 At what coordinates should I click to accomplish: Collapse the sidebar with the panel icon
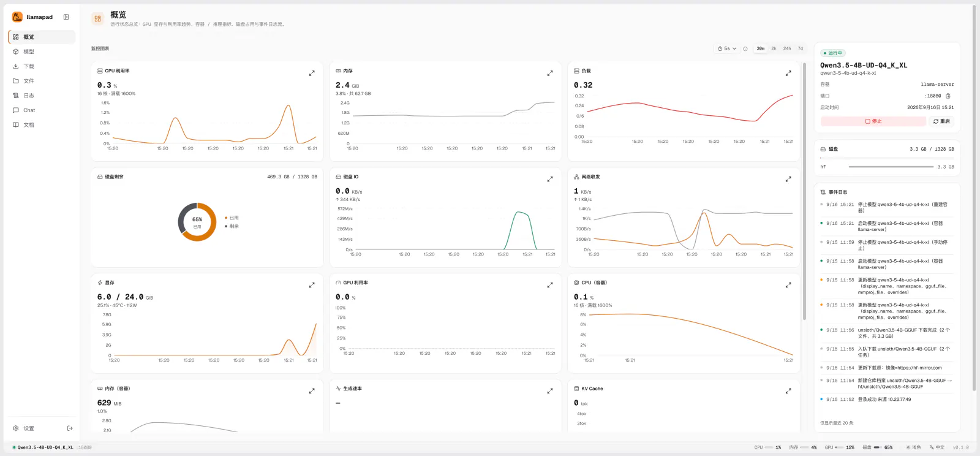[66, 17]
